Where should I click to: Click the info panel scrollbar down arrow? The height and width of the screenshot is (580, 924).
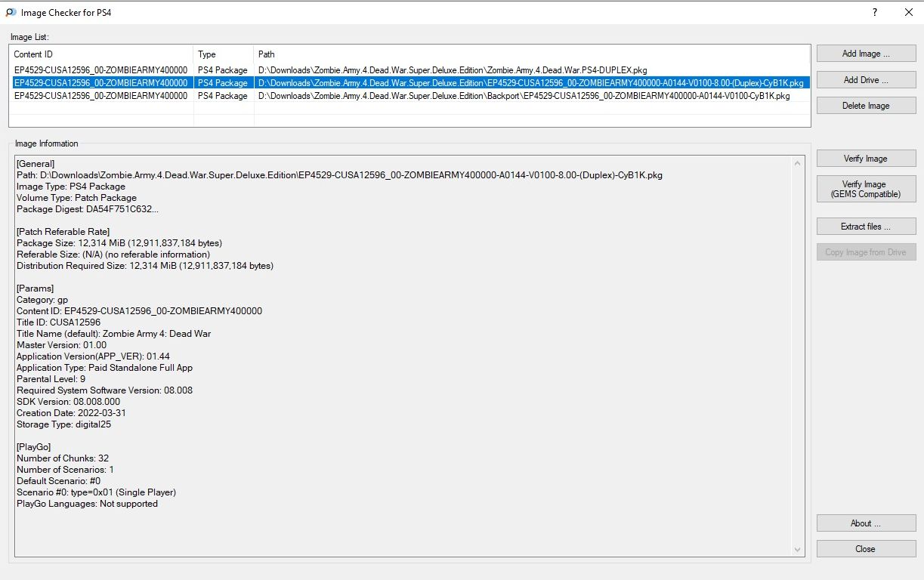click(798, 550)
